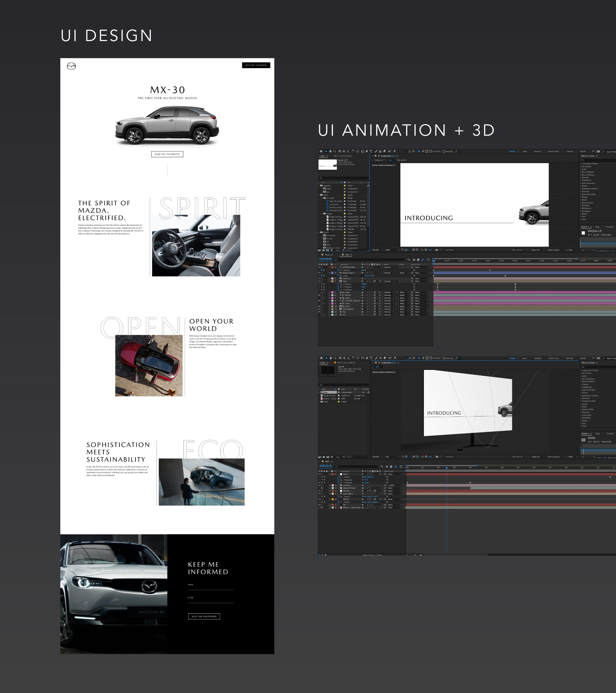The height and width of the screenshot is (693, 616).
Task: Toggle Opacity stopwatch under INTRODUCING layer
Action: point(338,270)
